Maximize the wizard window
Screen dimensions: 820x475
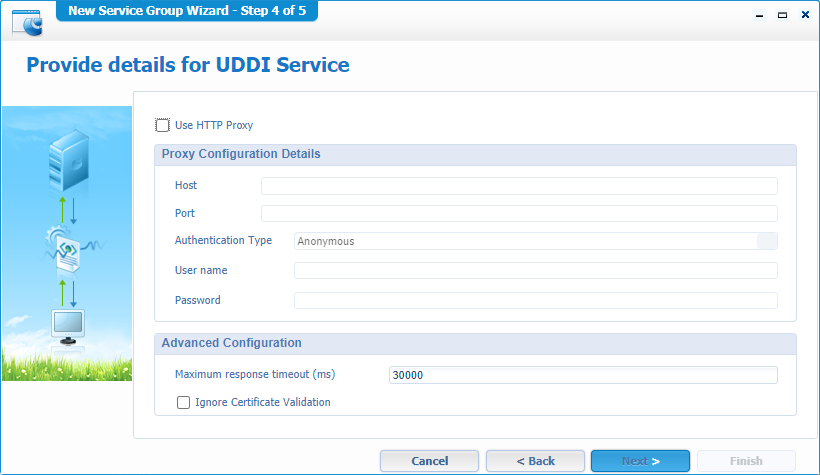782,15
